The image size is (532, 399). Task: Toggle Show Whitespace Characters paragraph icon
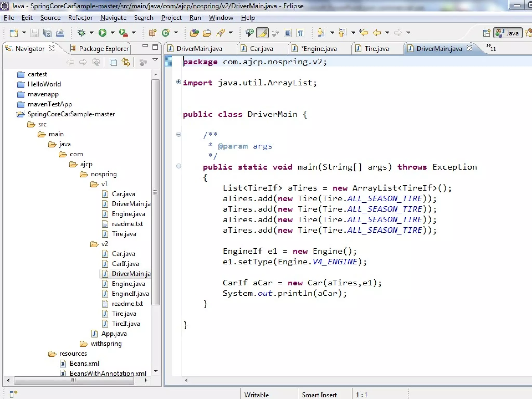(x=300, y=33)
